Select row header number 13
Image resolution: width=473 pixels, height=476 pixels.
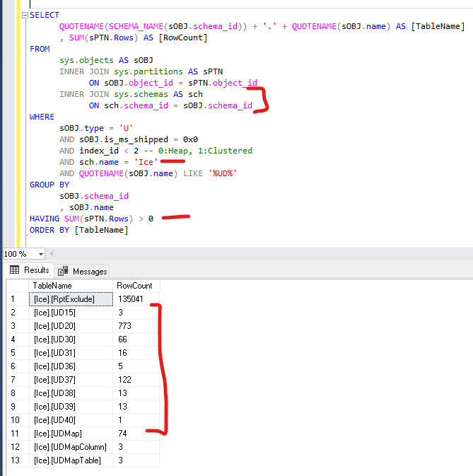tap(18, 460)
